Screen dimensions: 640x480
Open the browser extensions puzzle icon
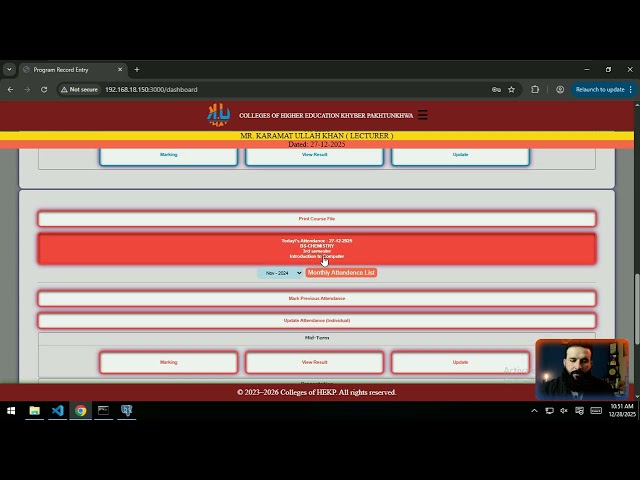click(535, 89)
